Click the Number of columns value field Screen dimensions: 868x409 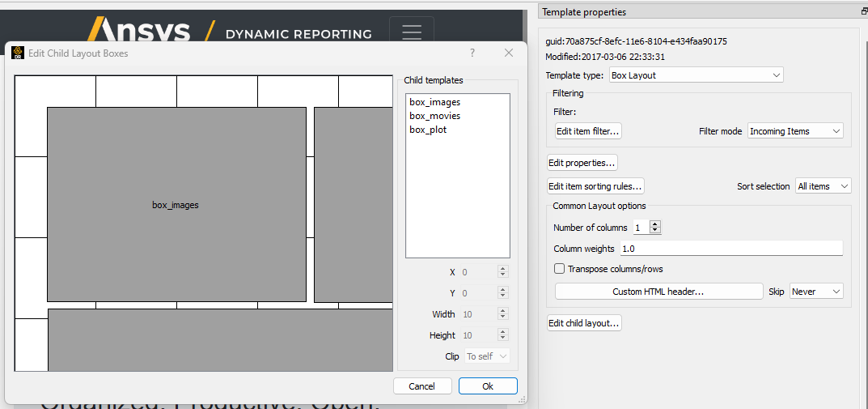click(641, 228)
